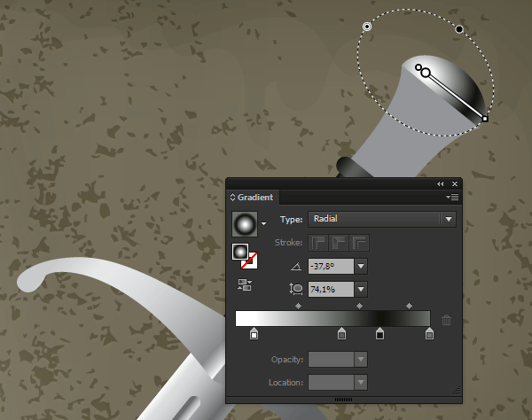Expand the Opacity dropdown arrow

[361, 360]
